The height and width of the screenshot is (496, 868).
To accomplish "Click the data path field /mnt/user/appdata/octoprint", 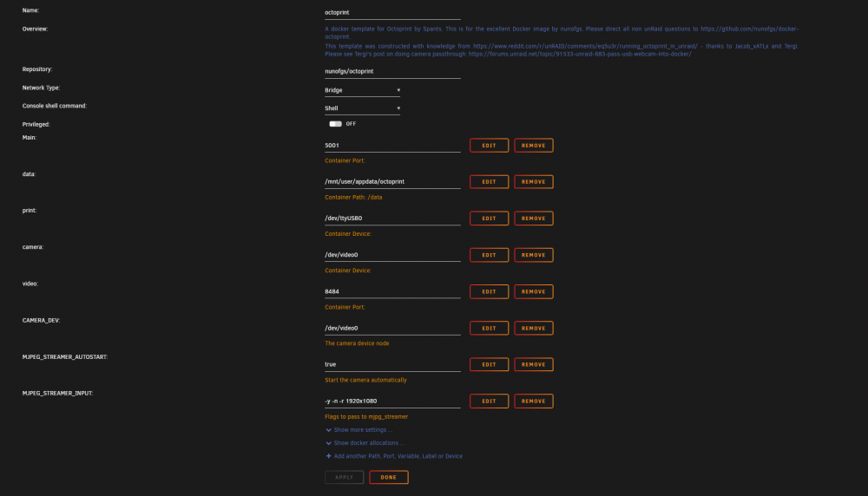I will tap(392, 182).
